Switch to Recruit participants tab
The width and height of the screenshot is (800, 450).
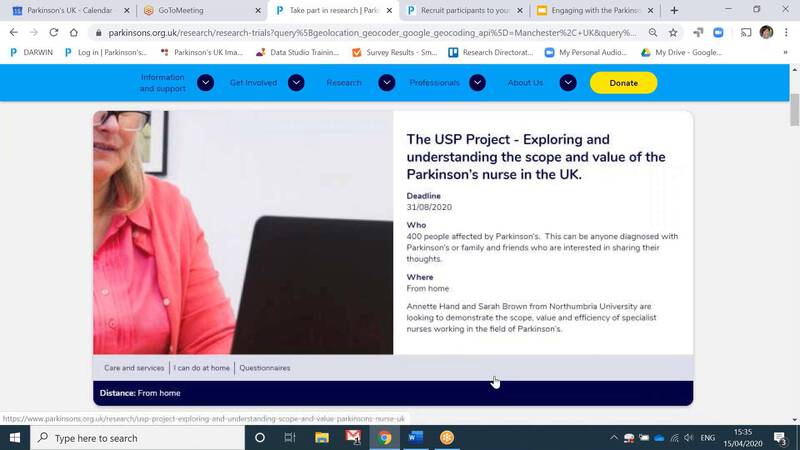click(x=465, y=10)
